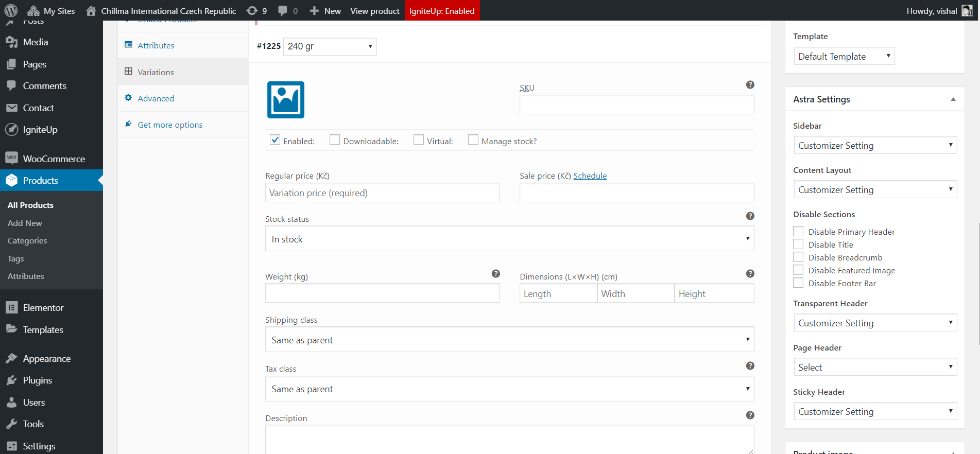The width and height of the screenshot is (980, 454).
Task: Enable Manage stock checkbox
Action: (x=473, y=140)
